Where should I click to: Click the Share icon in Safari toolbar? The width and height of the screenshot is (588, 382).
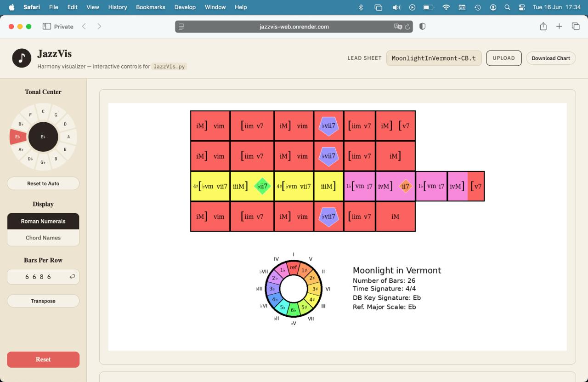pos(543,26)
